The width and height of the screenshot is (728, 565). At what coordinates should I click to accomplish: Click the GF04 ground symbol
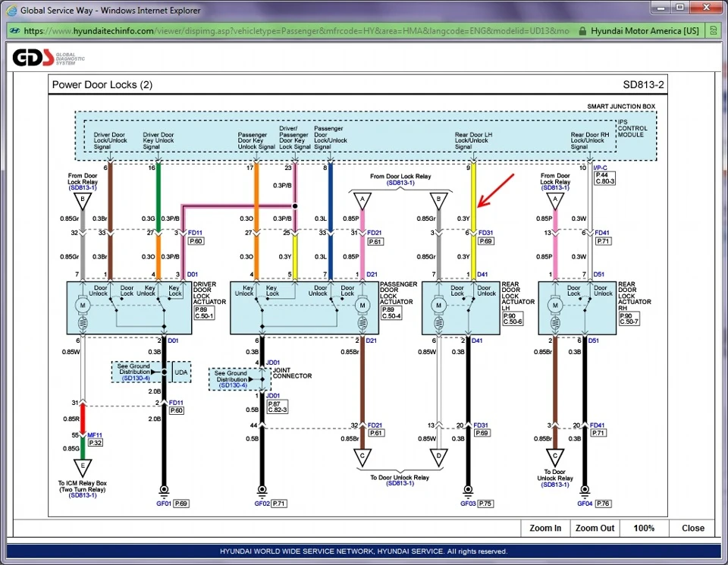[x=585, y=490]
